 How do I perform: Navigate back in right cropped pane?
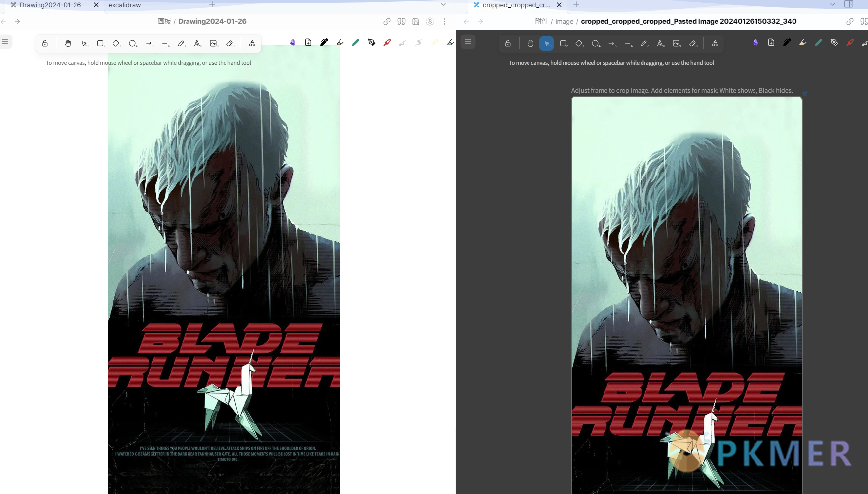[x=466, y=22]
